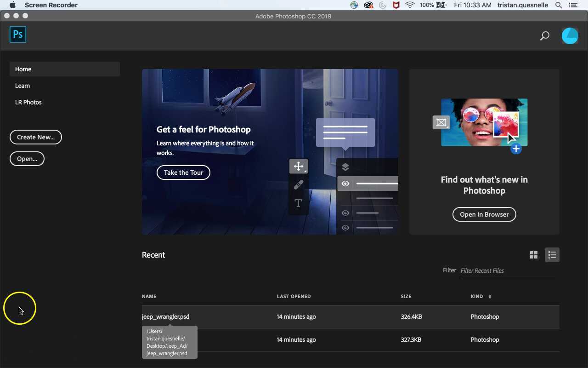Image resolution: width=588 pixels, height=368 pixels.
Task: Open jeep_wrangler.psd from the Recent list
Action: click(x=166, y=316)
